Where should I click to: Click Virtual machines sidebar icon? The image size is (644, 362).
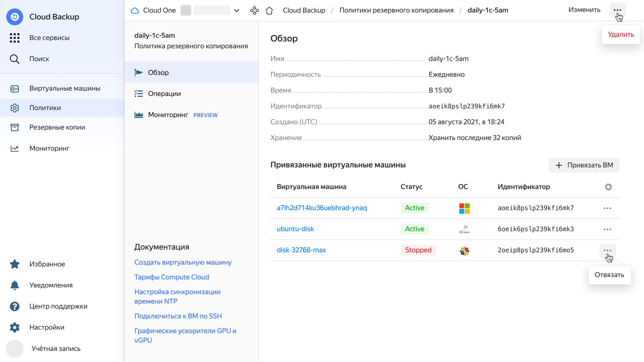(15, 88)
